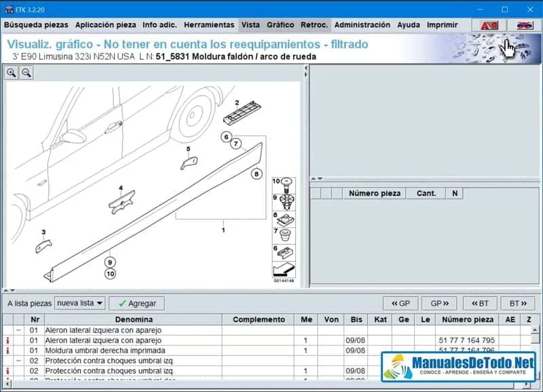
Task: Open the Búsqueda piezas menu
Action: point(36,25)
